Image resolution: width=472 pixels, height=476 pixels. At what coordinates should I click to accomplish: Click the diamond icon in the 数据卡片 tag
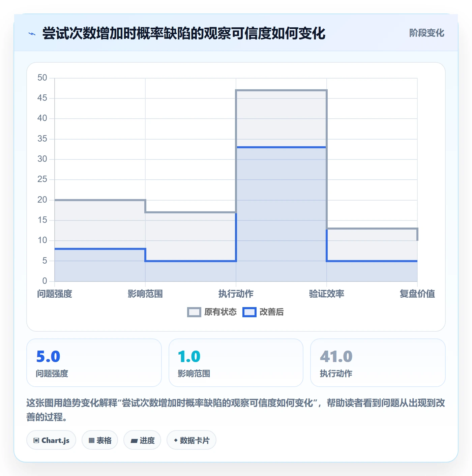(x=176, y=440)
